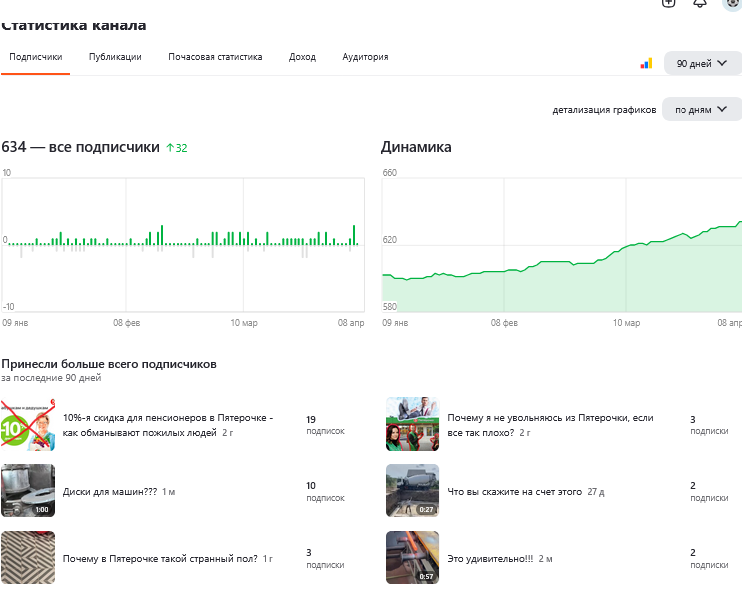Open the Подписчики tab
The image size is (742, 600).
[x=35, y=57]
